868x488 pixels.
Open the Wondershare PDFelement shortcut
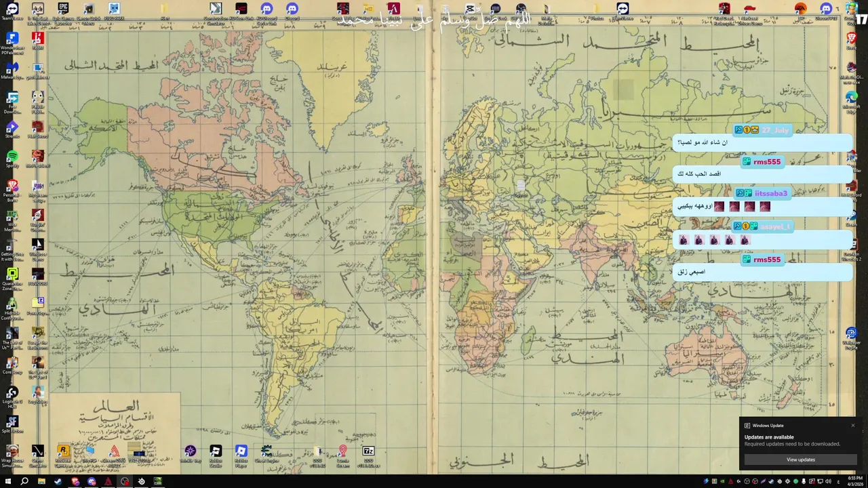click(12, 43)
